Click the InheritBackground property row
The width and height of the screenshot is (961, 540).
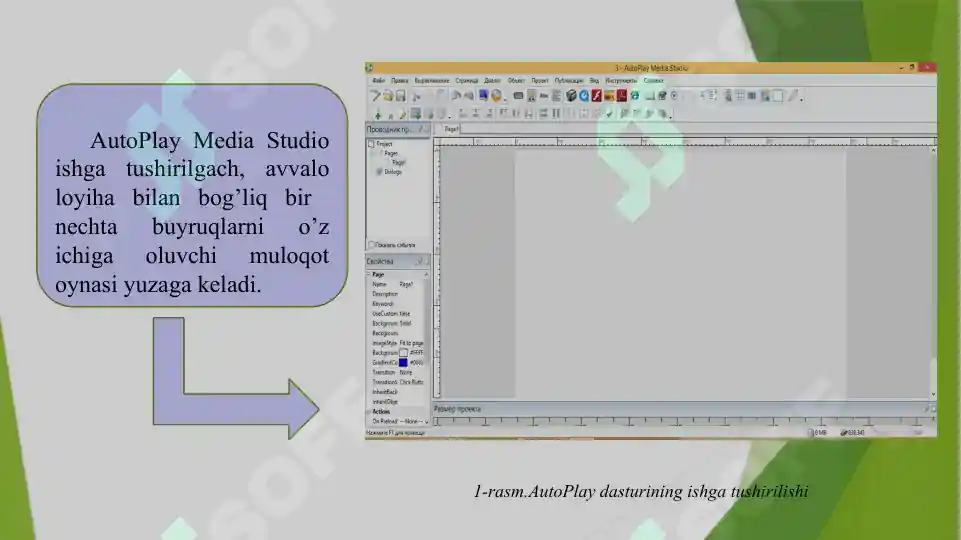click(397, 392)
